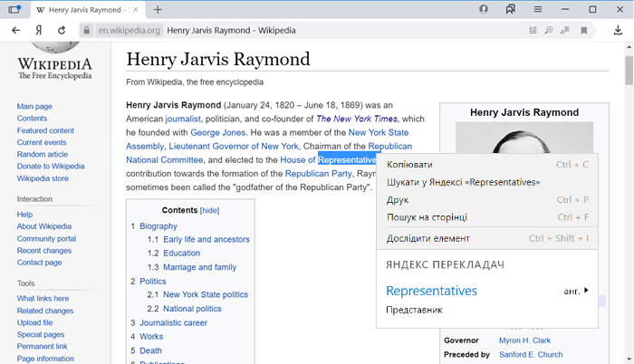Screen dimensions: 634x364
Task: Open the 'Main page' sidebar link
Action: tap(34, 106)
